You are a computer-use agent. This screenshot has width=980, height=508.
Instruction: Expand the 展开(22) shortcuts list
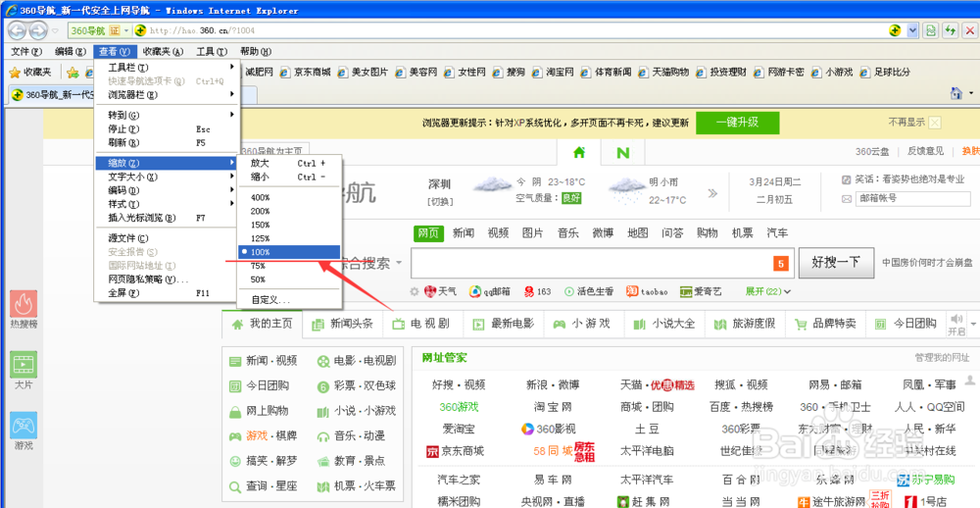(x=768, y=291)
